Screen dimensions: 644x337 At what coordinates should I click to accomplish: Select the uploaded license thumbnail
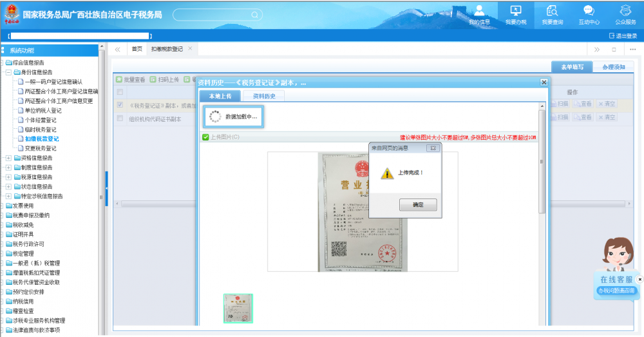tap(238, 308)
